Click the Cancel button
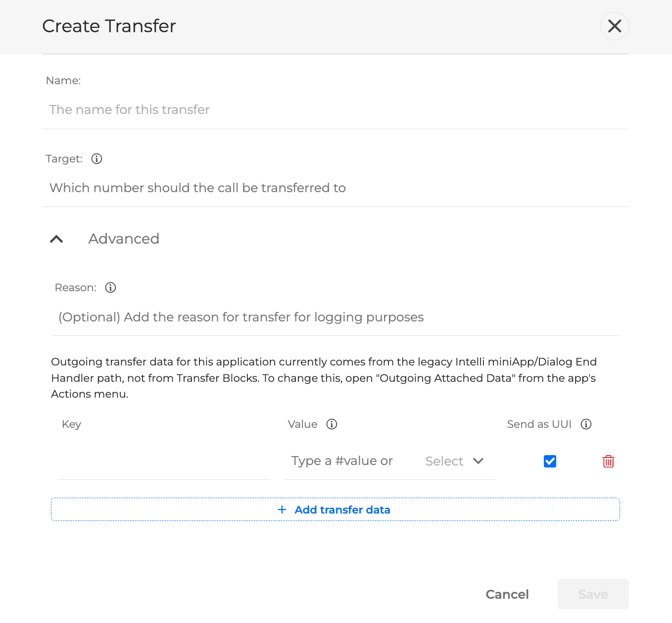672x623 pixels. pyautogui.click(x=507, y=594)
